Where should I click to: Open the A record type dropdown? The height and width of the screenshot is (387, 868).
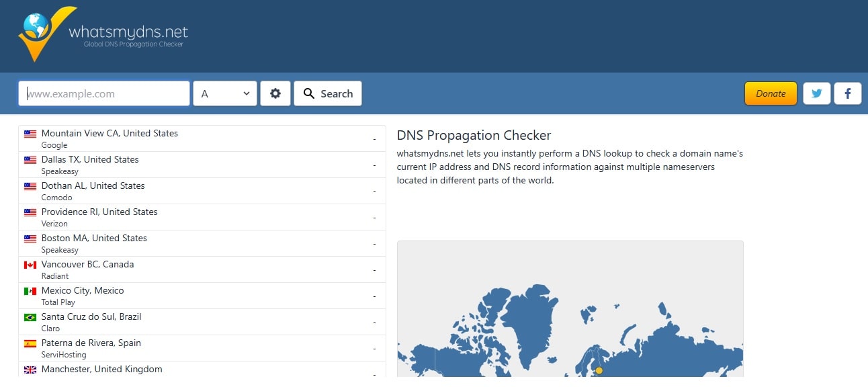(x=225, y=93)
